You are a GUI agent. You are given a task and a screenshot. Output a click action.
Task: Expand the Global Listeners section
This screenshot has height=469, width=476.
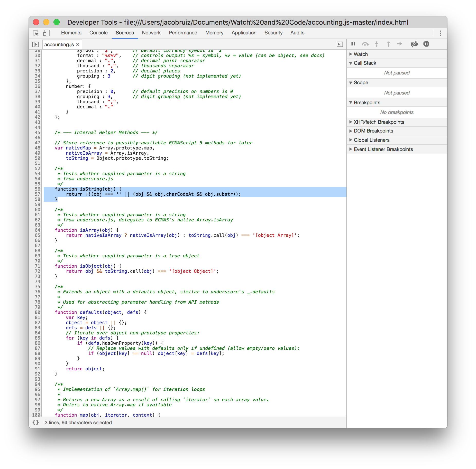397,140
